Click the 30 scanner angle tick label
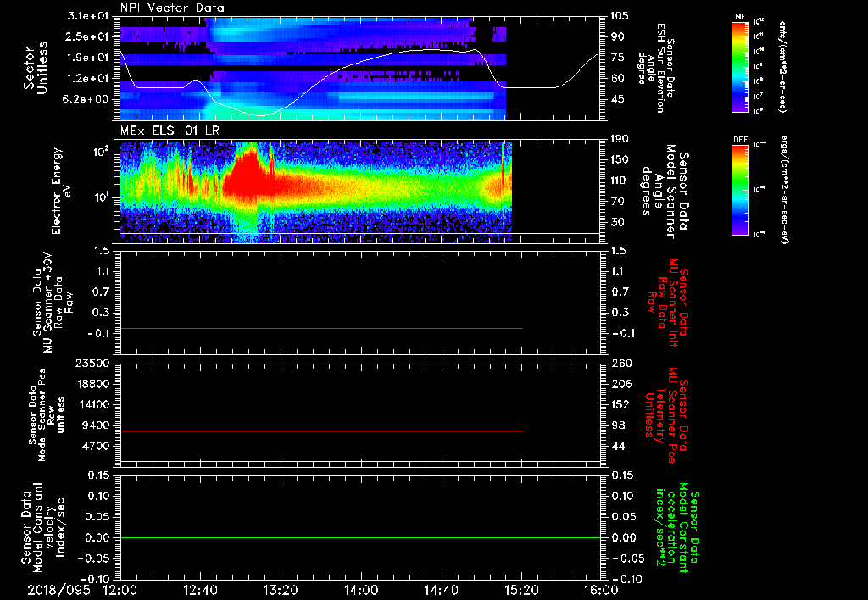868x600 pixels. pos(617,222)
